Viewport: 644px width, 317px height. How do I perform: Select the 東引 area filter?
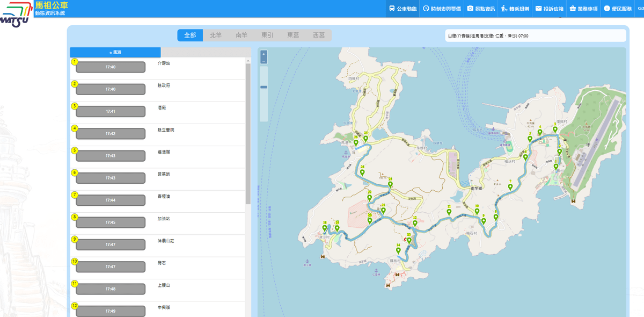point(267,35)
